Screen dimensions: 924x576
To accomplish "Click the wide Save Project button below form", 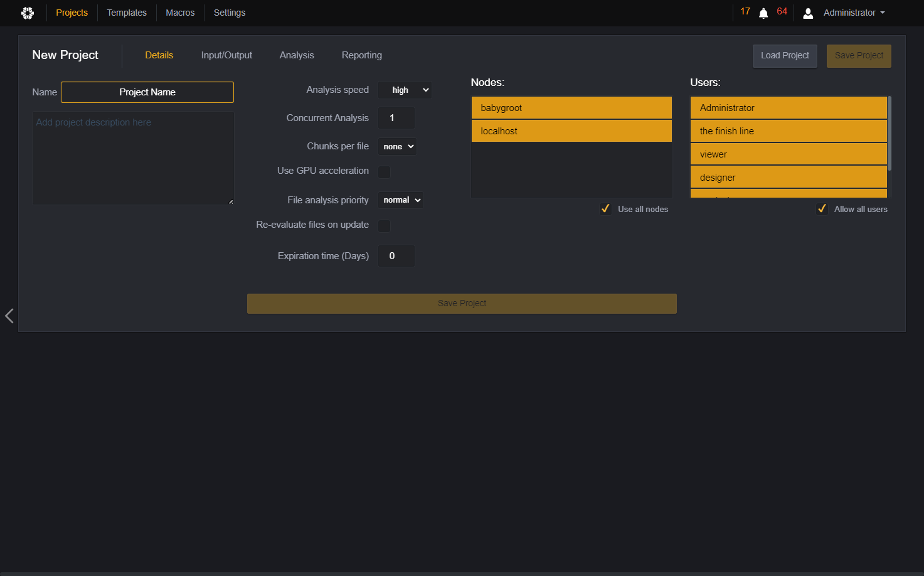I will [x=462, y=304].
